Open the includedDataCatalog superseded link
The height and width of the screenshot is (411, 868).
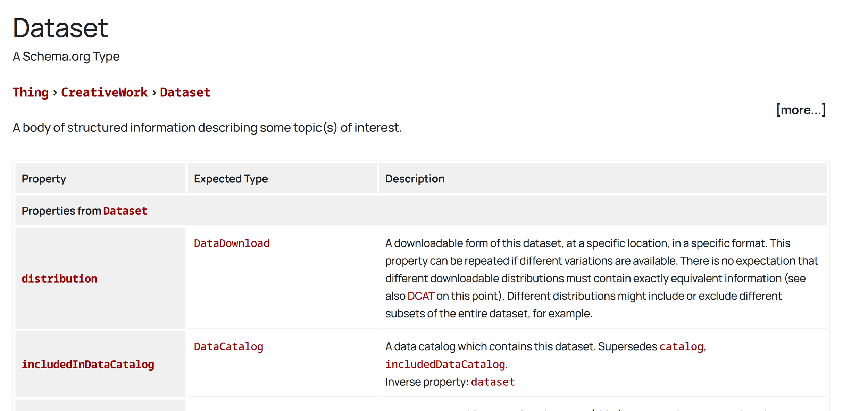[445, 364]
